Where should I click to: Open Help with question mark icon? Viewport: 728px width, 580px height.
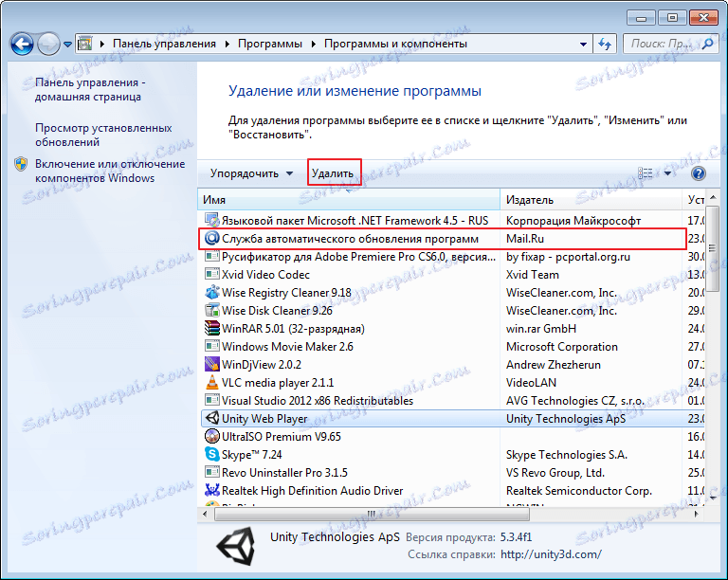coord(699,173)
